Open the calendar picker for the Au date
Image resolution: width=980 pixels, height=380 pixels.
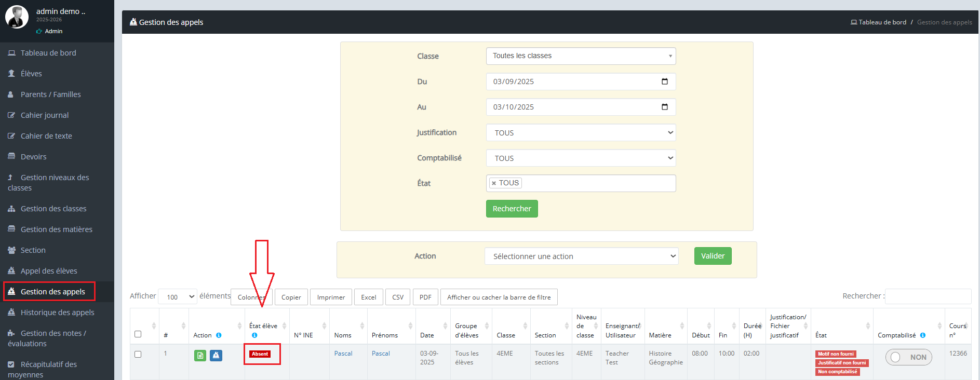pos(664,107)
